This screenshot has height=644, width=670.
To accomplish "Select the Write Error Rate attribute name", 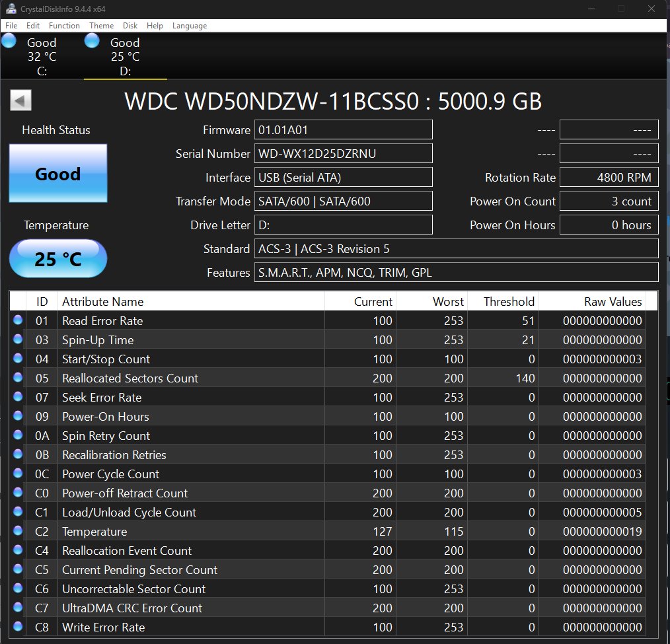I will coord(103,627).
